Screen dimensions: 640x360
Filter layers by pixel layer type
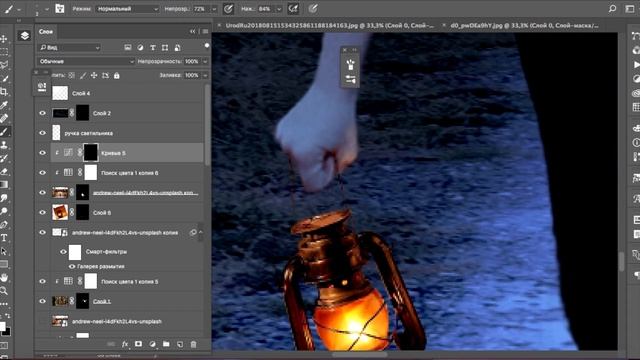[x=128, y=48]
